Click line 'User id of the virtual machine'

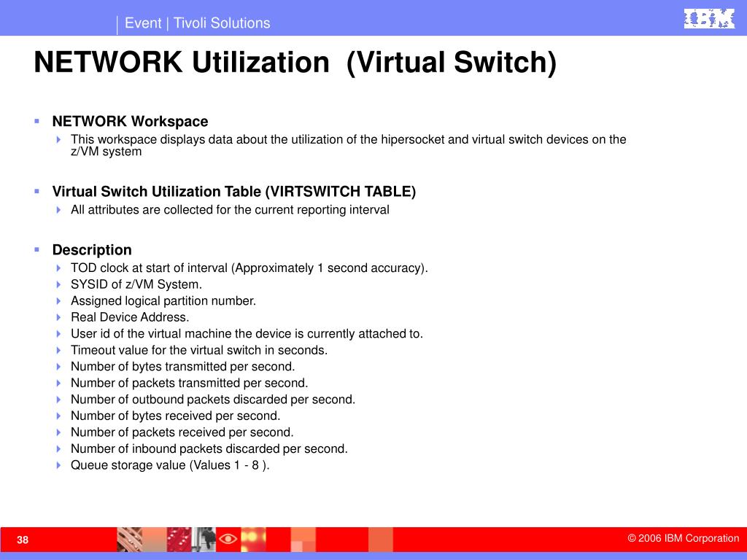coord(247,334)
